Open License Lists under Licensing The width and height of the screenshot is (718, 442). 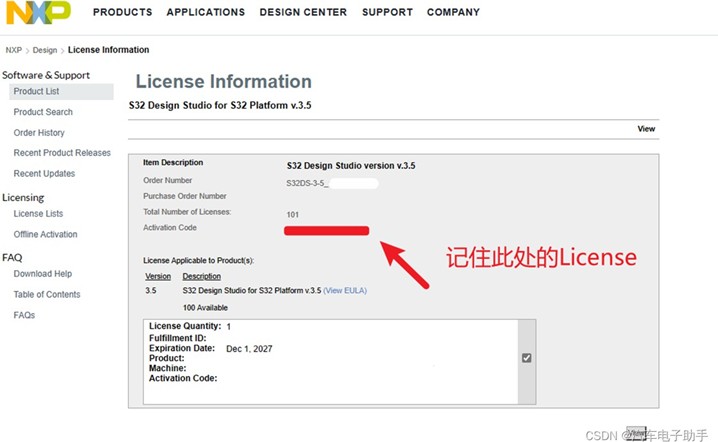coord(38,214)
